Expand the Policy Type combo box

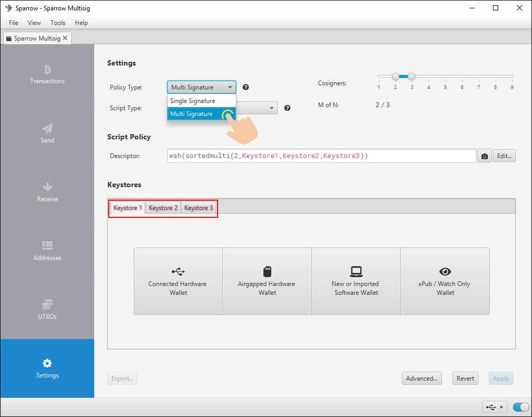[201, 87]
